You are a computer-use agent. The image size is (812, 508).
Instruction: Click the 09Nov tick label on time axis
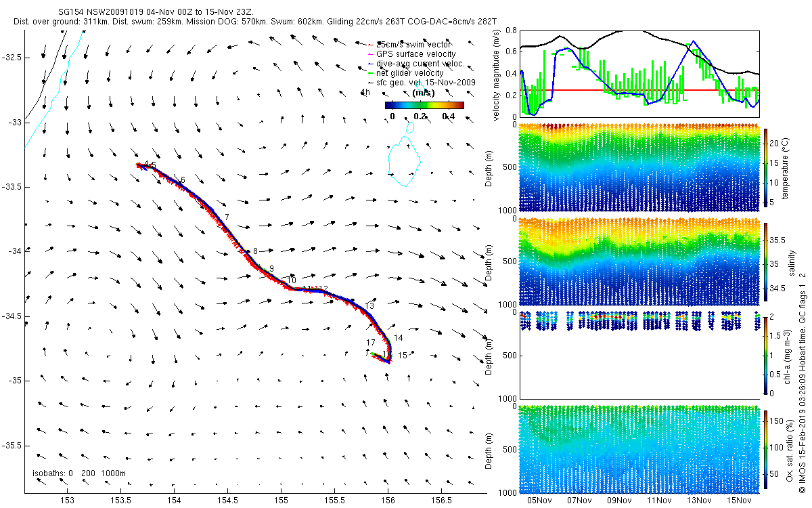[x=619, y=501]
